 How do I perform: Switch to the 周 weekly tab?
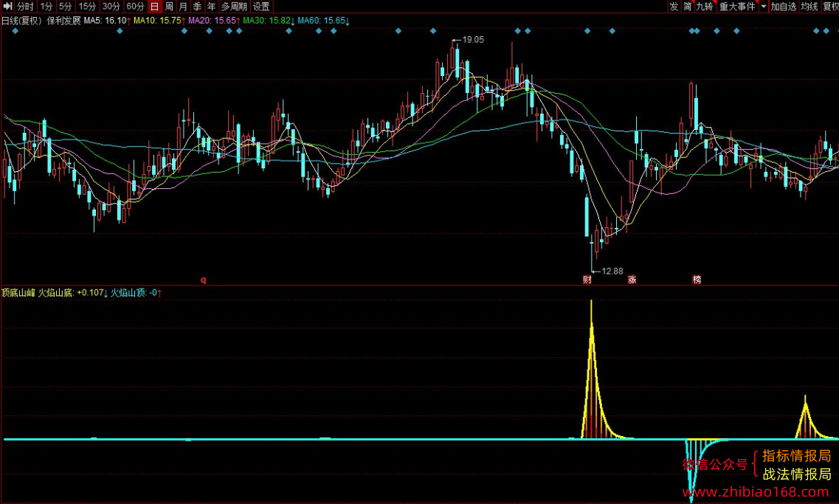pyautogui.click(x=169, y=7)
